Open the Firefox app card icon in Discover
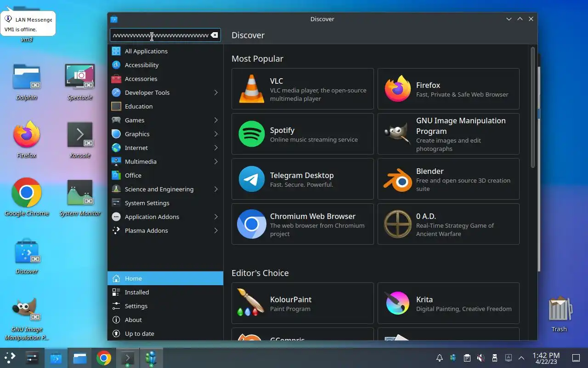Viewport: 588px width, 368px height. pos(398,89)
